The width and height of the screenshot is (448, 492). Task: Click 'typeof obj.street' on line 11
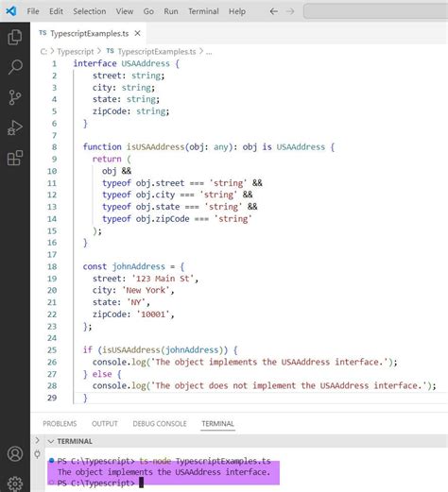[x=143, y=183]
